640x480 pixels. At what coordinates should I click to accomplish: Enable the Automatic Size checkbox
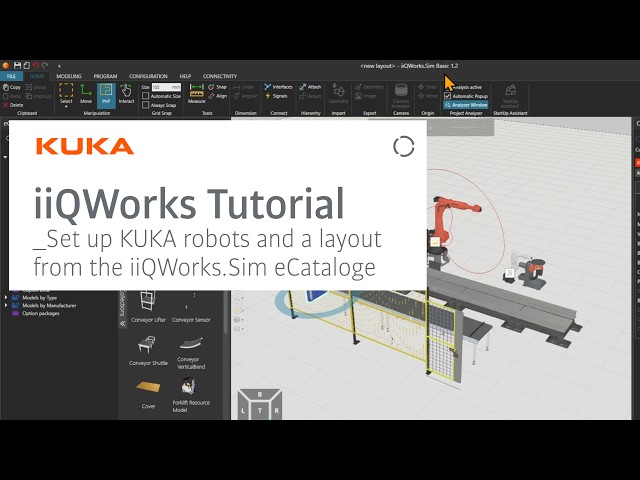tap(145, 96)
